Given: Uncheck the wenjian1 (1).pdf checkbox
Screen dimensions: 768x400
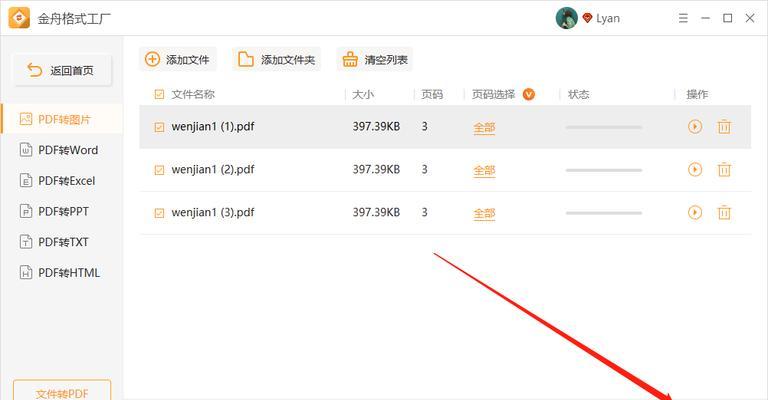Looking at the screenshot, I should (x=159, y=127).
